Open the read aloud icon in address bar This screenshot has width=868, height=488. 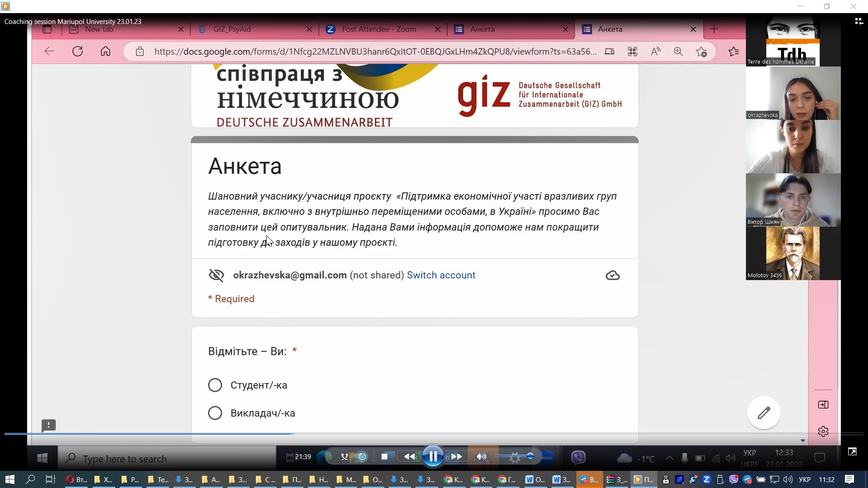click(655, 52)
